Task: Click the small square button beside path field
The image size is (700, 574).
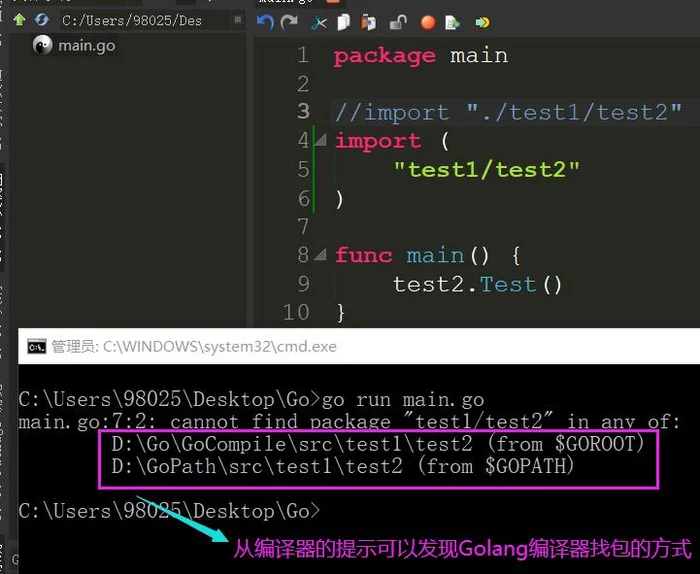Action: click(x=238, y=20)
